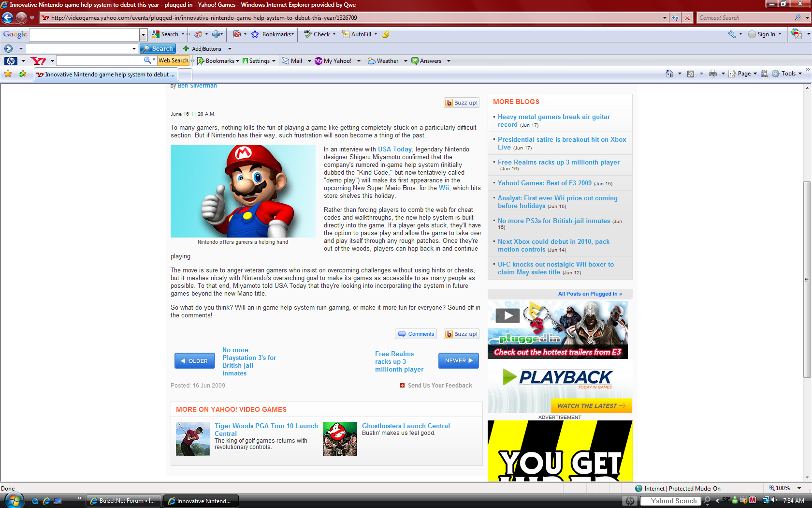Click the vertical scrollbar thumb
The width and height of the screenshot is (812, 508).
click(x=807, y=279)
